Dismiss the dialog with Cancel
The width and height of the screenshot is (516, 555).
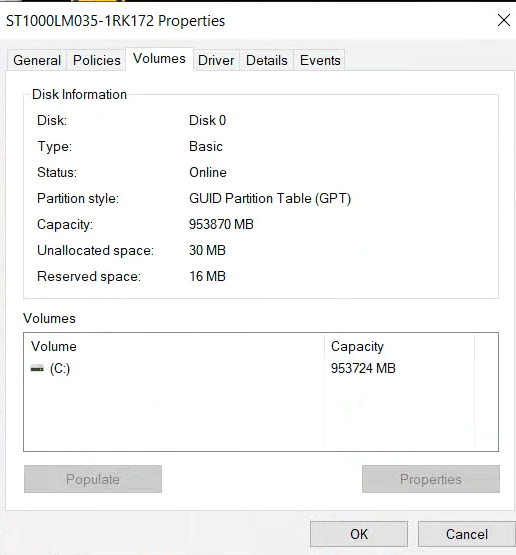(466, 534)
